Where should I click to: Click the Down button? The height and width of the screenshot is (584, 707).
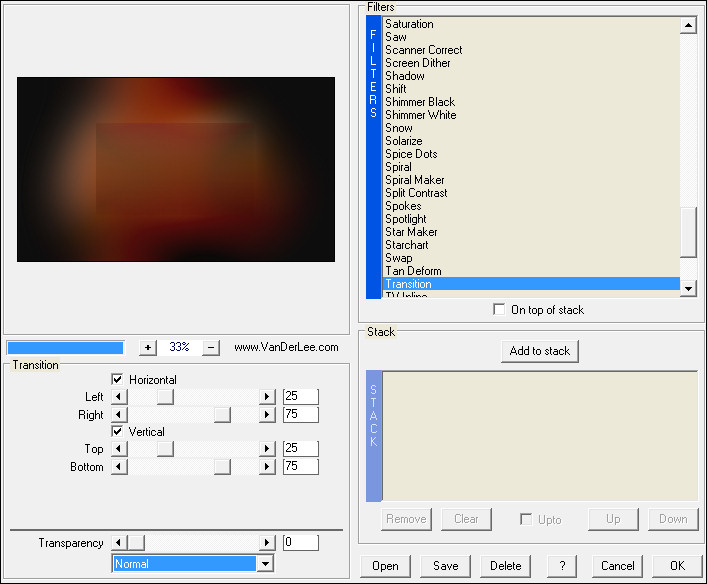673,519
